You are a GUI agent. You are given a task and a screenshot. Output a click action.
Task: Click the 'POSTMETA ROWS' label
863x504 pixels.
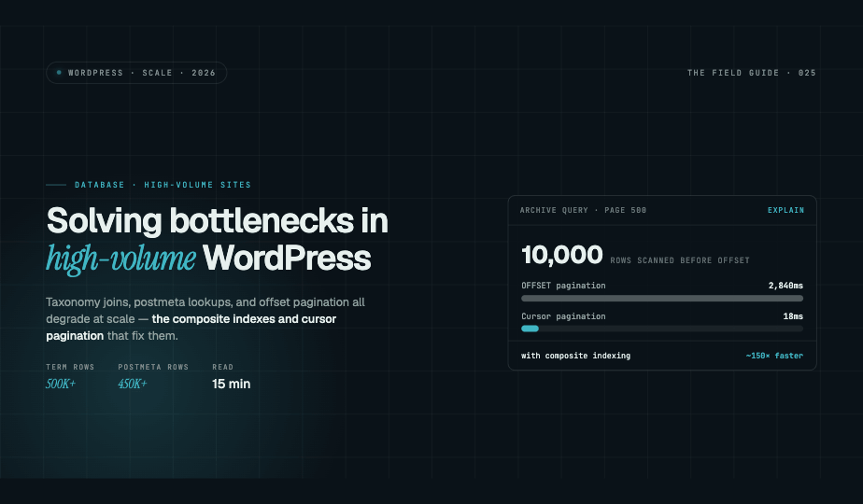tap(153, 367)
